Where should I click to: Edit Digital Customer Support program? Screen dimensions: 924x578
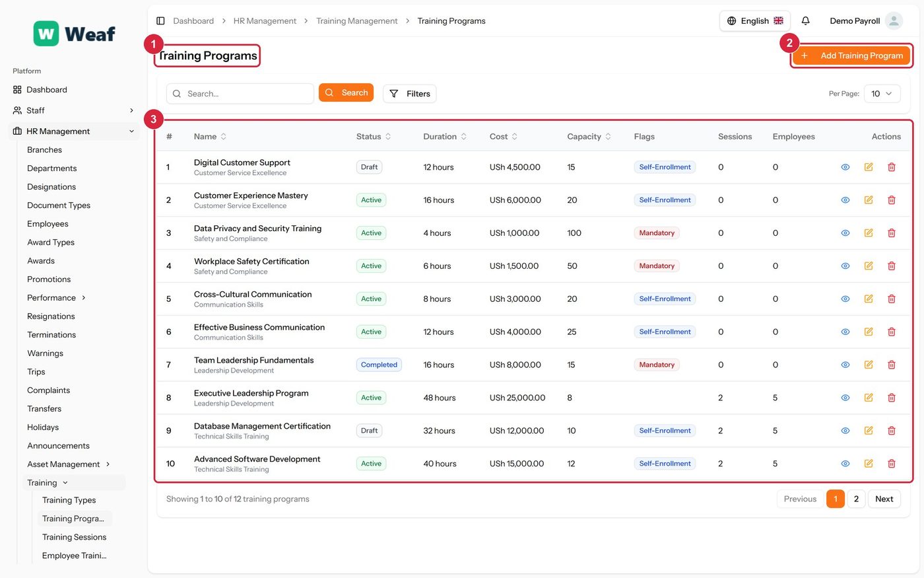(869, 167)
